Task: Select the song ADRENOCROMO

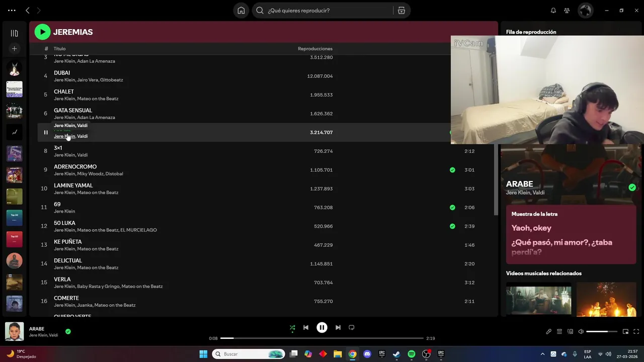Action: point(75,166)
